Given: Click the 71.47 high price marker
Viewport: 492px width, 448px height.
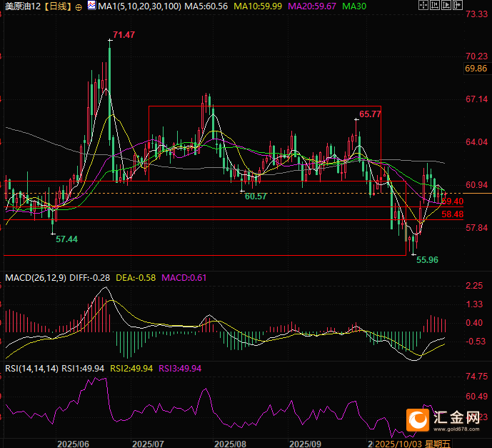Looking at the screenshot, I should pyautogui.click(x=124, y=35).
